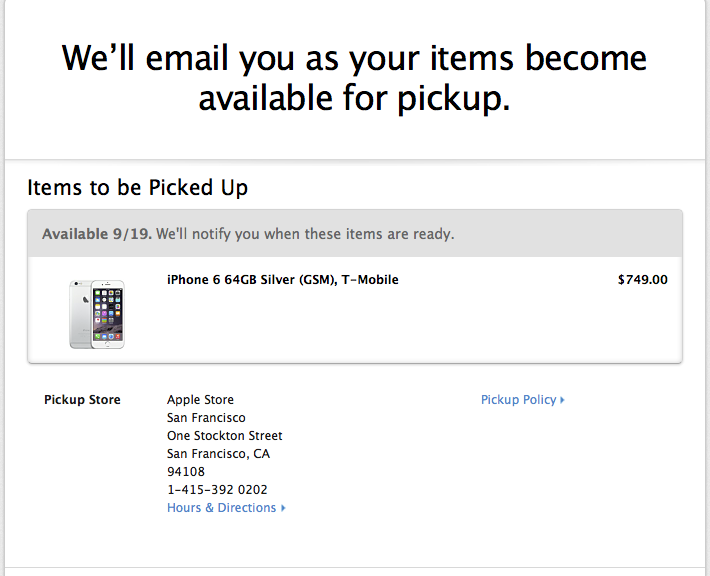710x576 pixels.
Task: Click the arrow next to Pickup Policy
Action: pos(563,400)
